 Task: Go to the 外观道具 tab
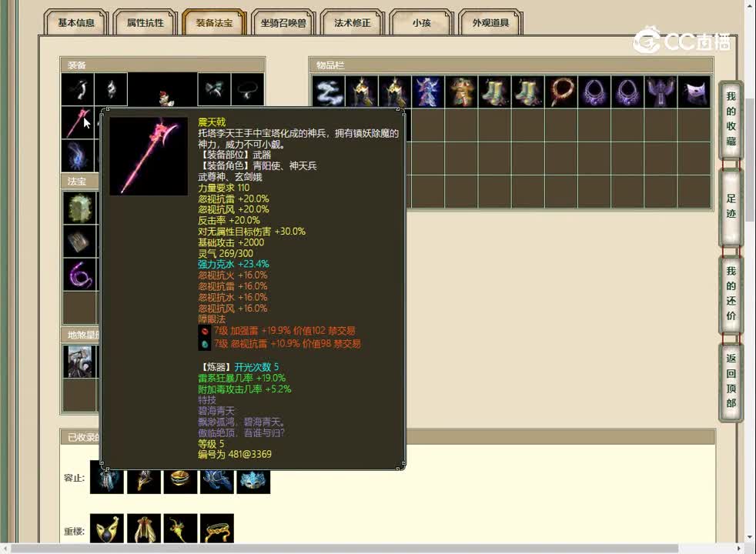tap(490, 22)
